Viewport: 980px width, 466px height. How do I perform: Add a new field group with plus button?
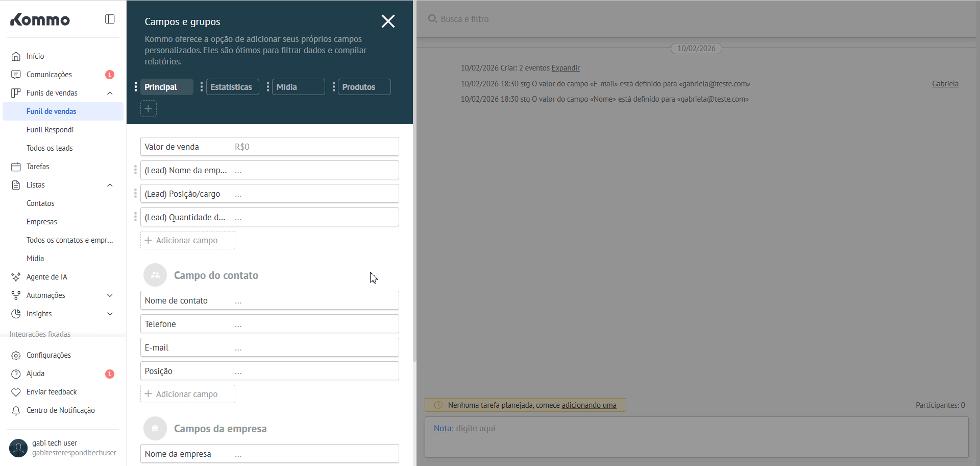pos(148,108)
